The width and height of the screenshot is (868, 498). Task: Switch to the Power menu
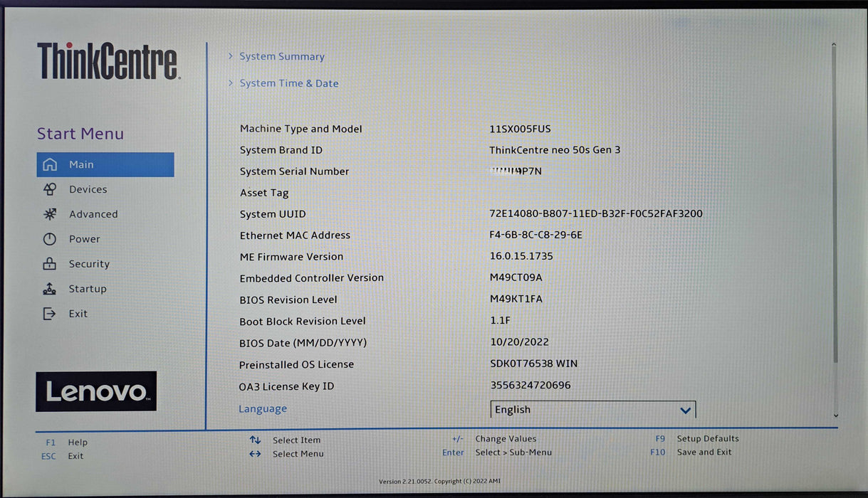pyautogui.click(x=85, y=239)
